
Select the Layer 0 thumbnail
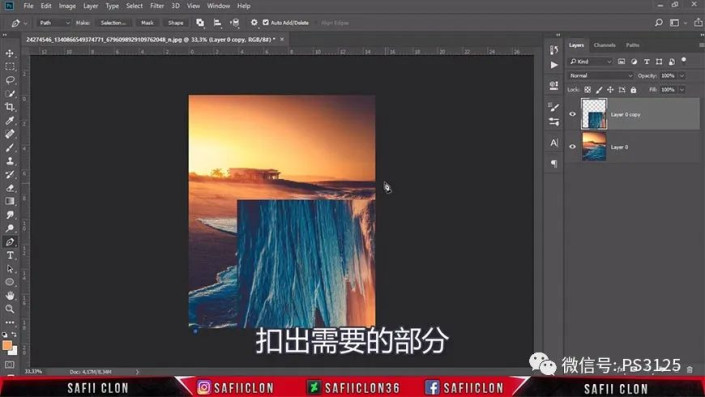594,147
